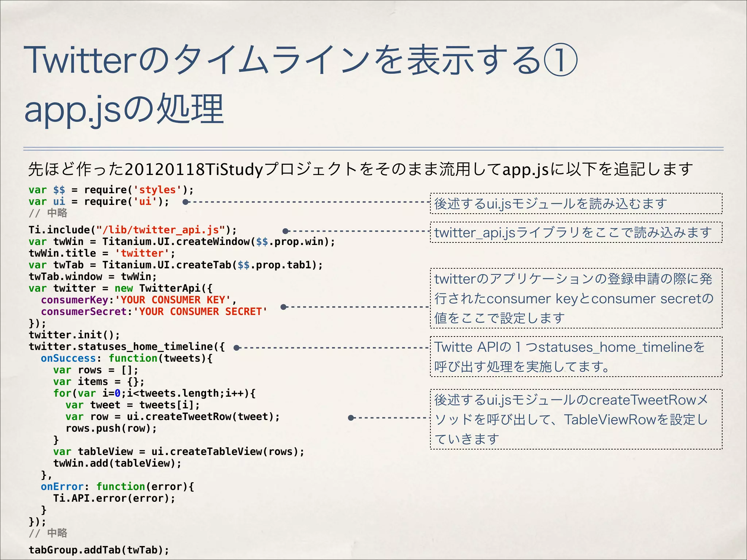Click the note about consumer key and consumer secret
The width and height of the screenshot is (747, 560).
tap(576, 299)
